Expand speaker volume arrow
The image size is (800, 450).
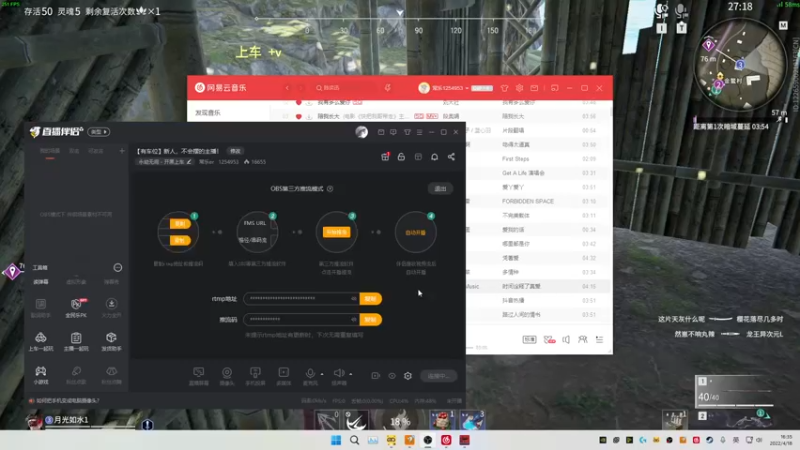[351, 374]
